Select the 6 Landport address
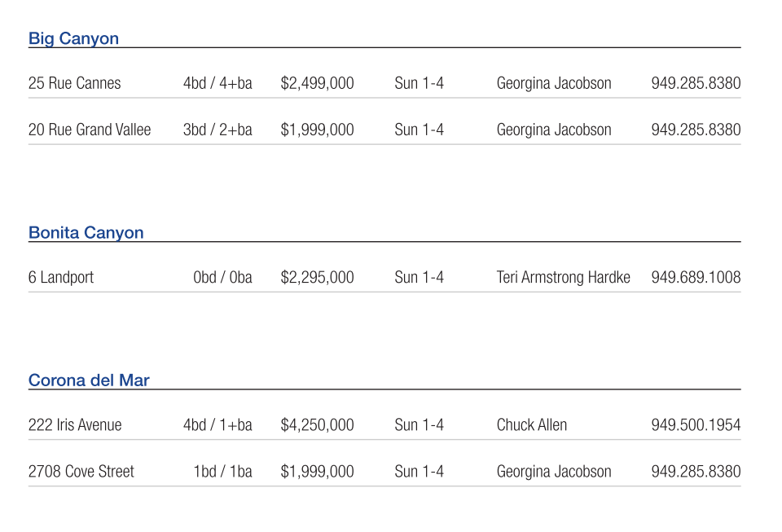 pos(61,277)
